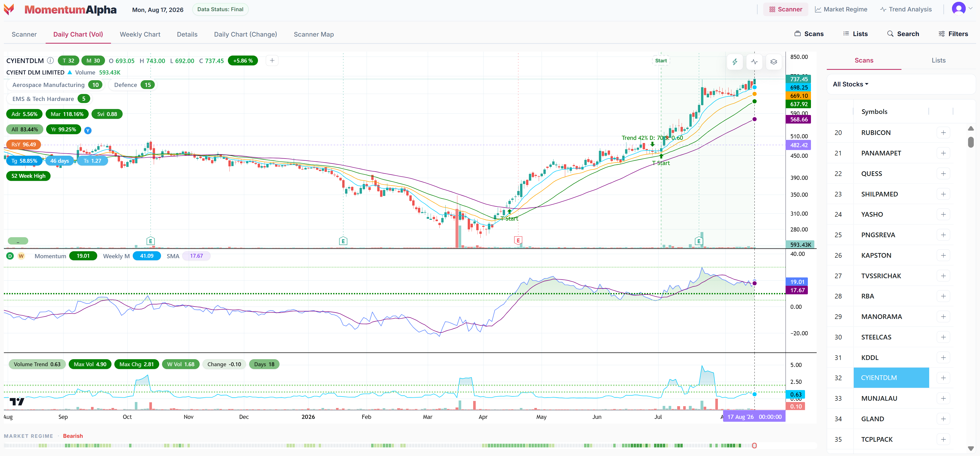Toggle the W weekly momentum indicator
This screenshot has width=980, height=456.
(x=21, y=256)
